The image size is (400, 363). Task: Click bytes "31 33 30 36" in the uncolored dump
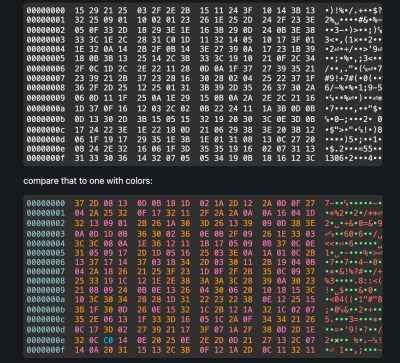click(101, 158)
